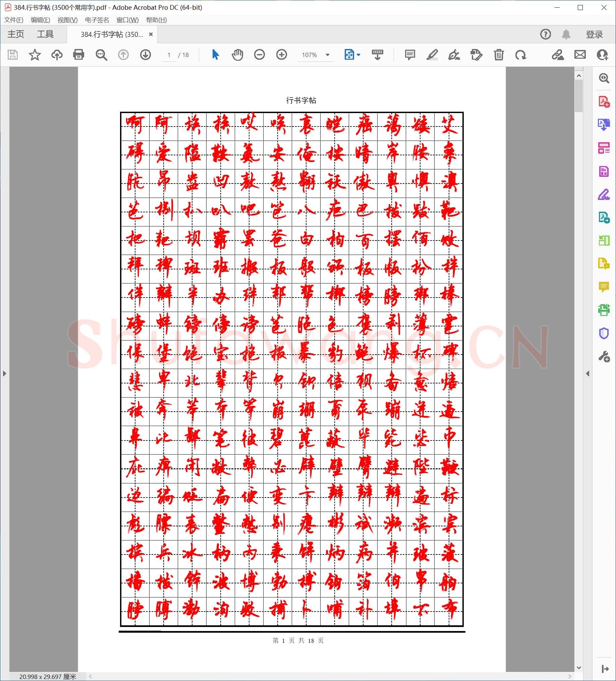Send file by email envelope icon
Screen dimensions: 616x681
(580, 54)
